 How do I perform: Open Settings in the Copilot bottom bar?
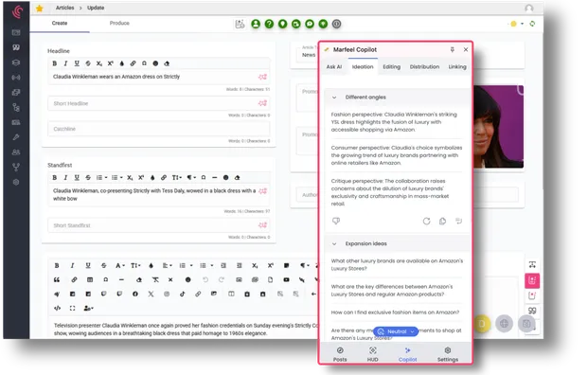point(447,354)
